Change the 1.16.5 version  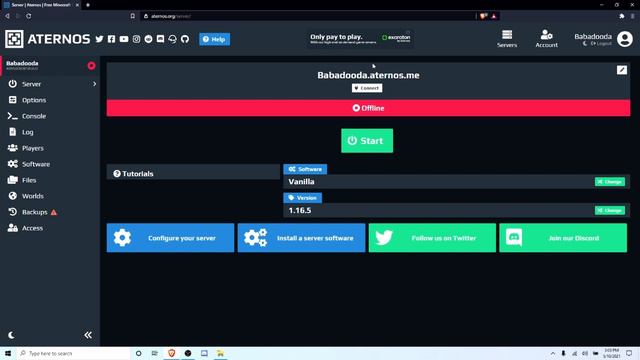(610, 210)
